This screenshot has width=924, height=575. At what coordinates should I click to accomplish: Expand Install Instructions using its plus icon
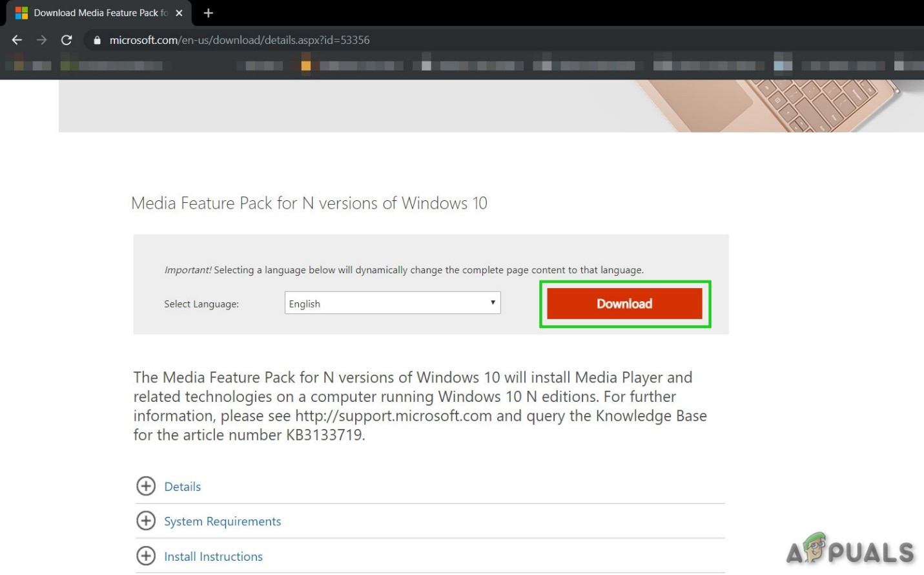146,556
